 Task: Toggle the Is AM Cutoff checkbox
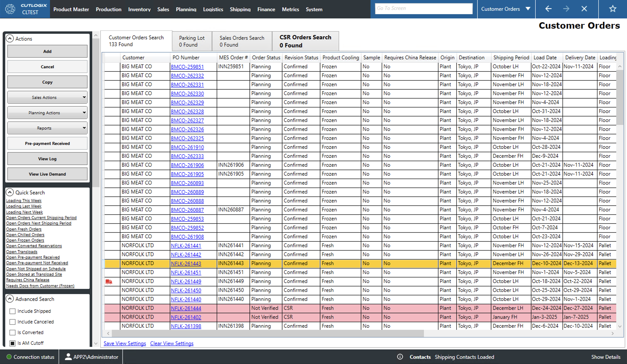pos(12,343)
